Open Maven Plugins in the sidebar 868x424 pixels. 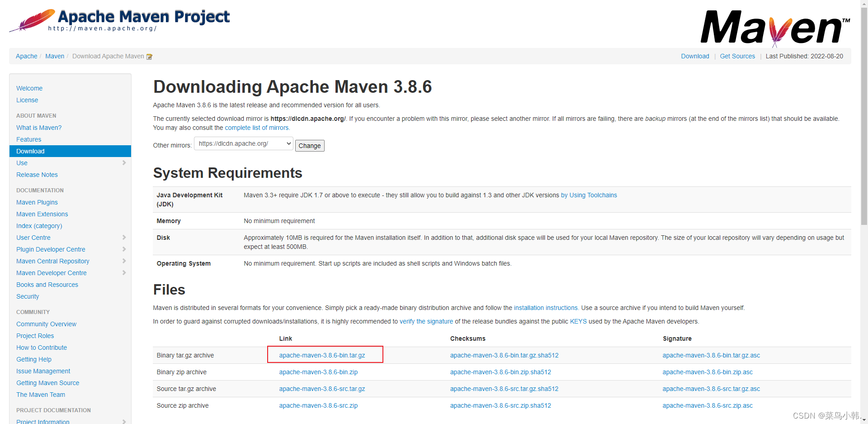point(37,202)
